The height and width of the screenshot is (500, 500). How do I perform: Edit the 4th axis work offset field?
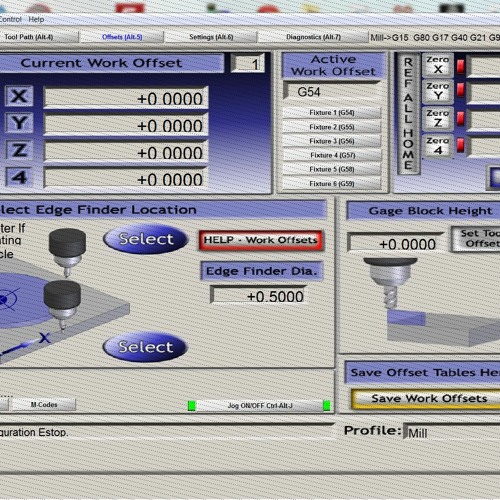coord(126,178)
